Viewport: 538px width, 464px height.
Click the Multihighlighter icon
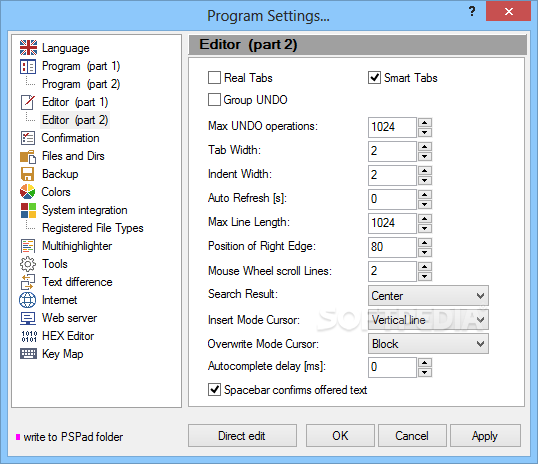tap(28, 246)
